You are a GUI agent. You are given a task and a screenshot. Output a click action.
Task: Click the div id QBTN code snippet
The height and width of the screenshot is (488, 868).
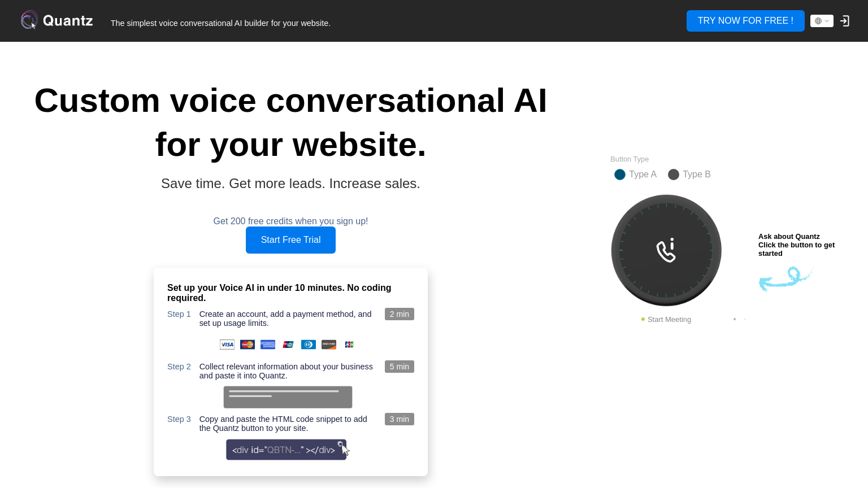click(283, 450)
